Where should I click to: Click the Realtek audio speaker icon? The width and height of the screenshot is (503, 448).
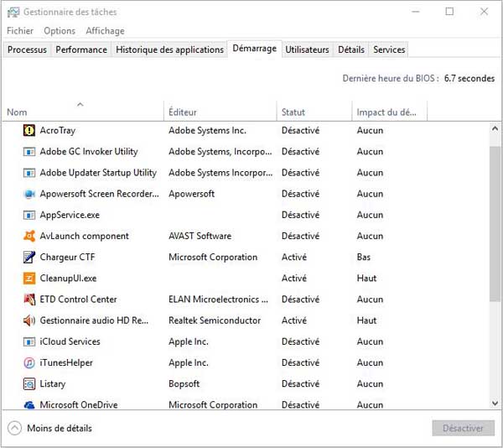pos(29,320)
